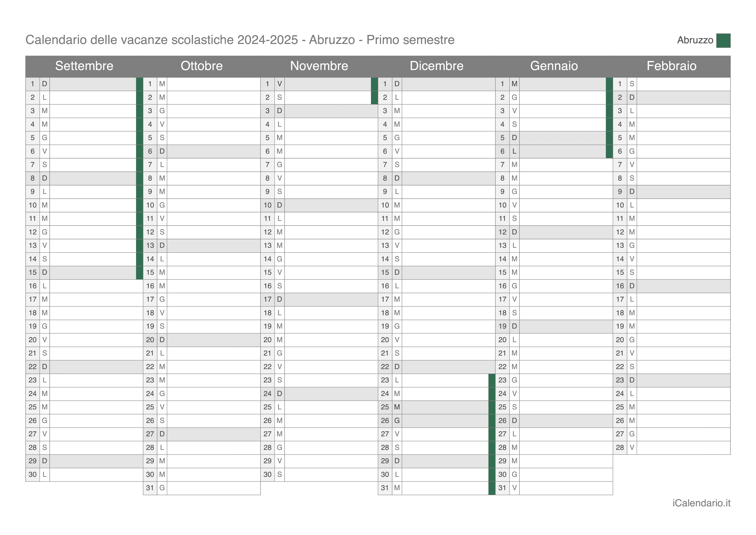This screenshot has width=756, height=535.
Task: Click day 20 number in Ottobre
Action: 150,340
